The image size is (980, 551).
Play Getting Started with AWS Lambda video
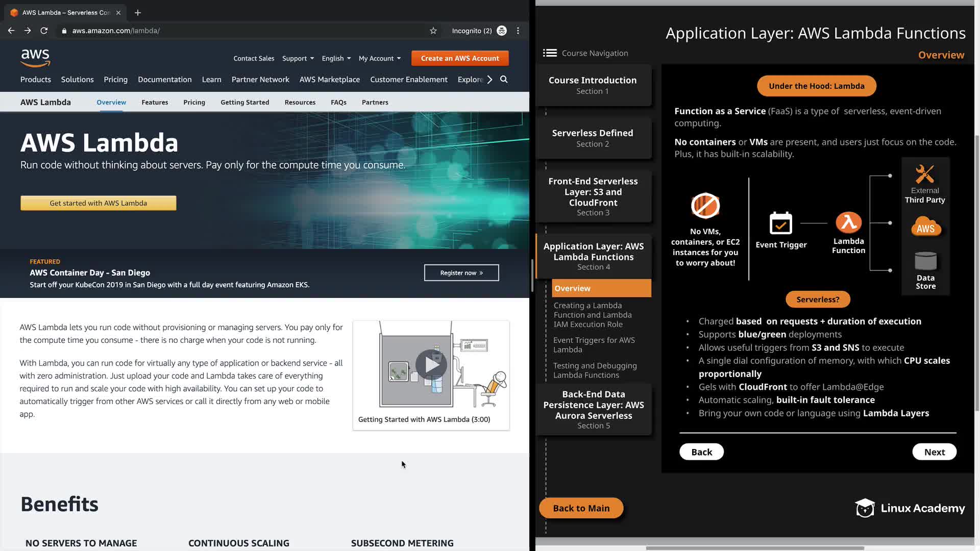pos(431,364)
